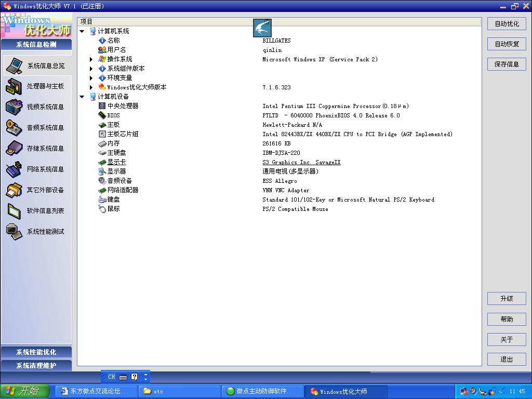Click the 网络适配器 network card icon
The image size is (532, 399).
(x=102, y=190)
